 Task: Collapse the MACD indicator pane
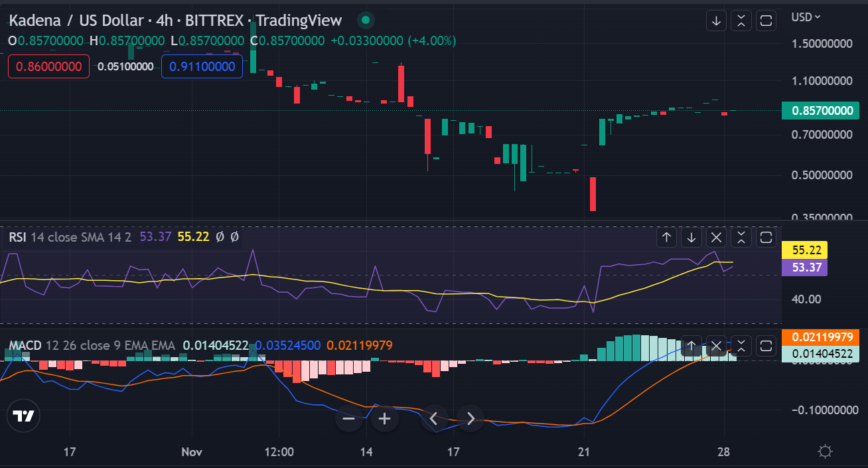coord(741,346)
